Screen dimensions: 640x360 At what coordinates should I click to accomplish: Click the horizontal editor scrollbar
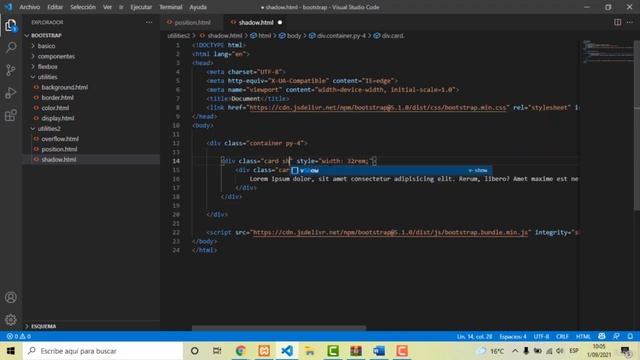[x=279, y=328]
